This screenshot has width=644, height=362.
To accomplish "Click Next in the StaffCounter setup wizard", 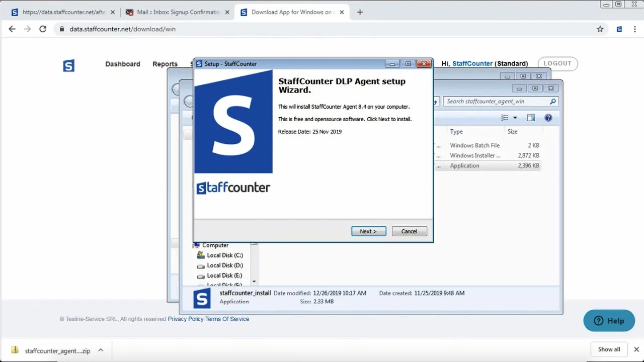I will [x=368, y=231].
